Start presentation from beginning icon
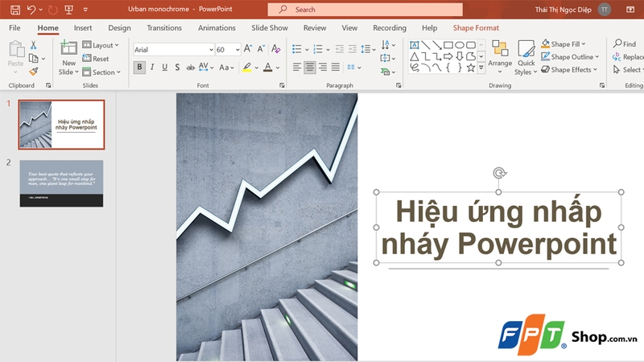Image resolution: width=644 pixels, height=362 pixels. click(69, 10)
